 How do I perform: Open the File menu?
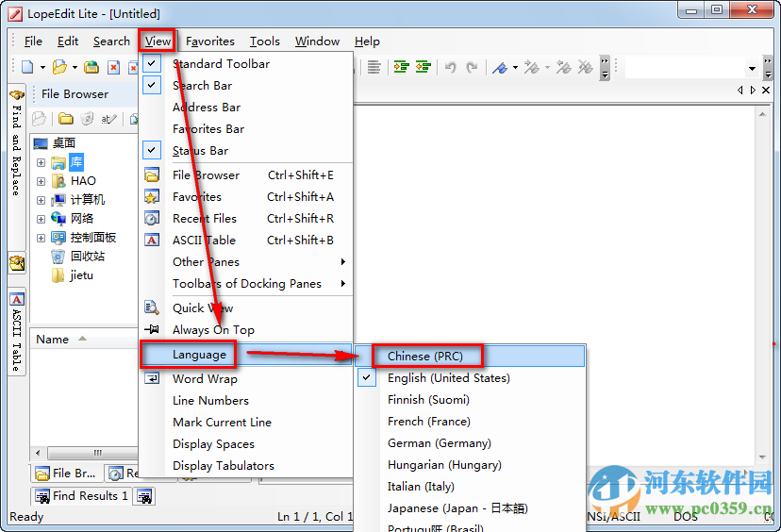coord(33,42)
